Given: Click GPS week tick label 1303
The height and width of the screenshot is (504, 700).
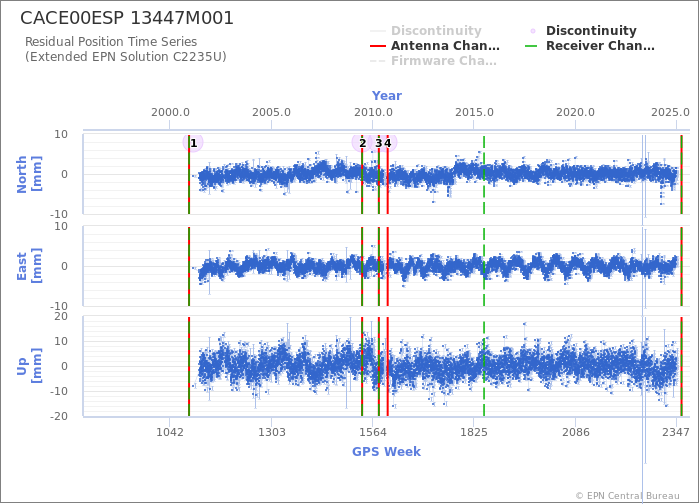Looking at the screenshot, I should click(271, 432).
